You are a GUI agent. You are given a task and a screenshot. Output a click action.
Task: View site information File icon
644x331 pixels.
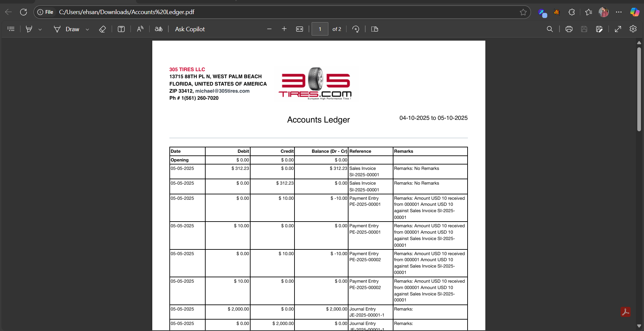point(45,12)
